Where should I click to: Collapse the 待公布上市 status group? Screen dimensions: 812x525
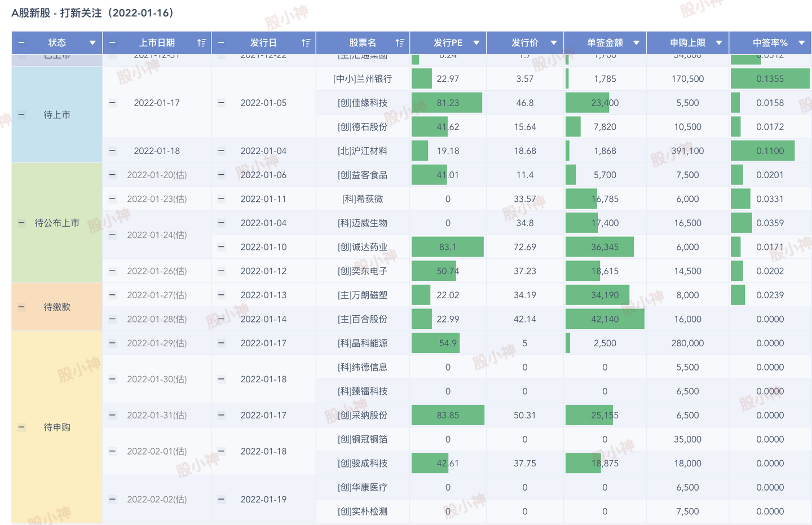point(21,223)
